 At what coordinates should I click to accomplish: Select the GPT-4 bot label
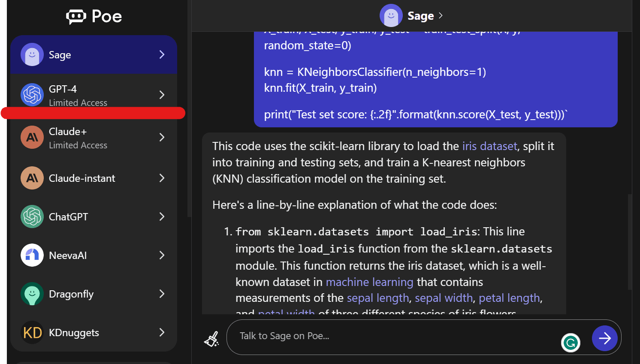pos(63,89)
